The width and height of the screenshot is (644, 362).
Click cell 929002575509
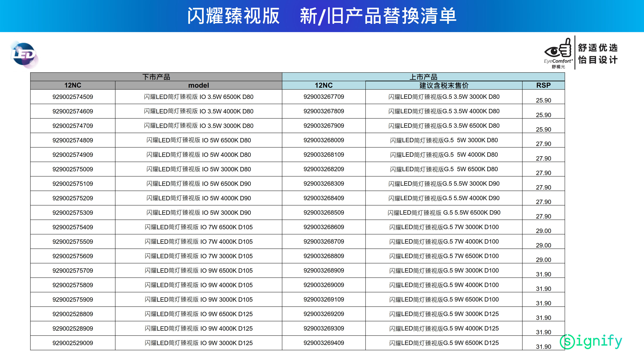73,242
